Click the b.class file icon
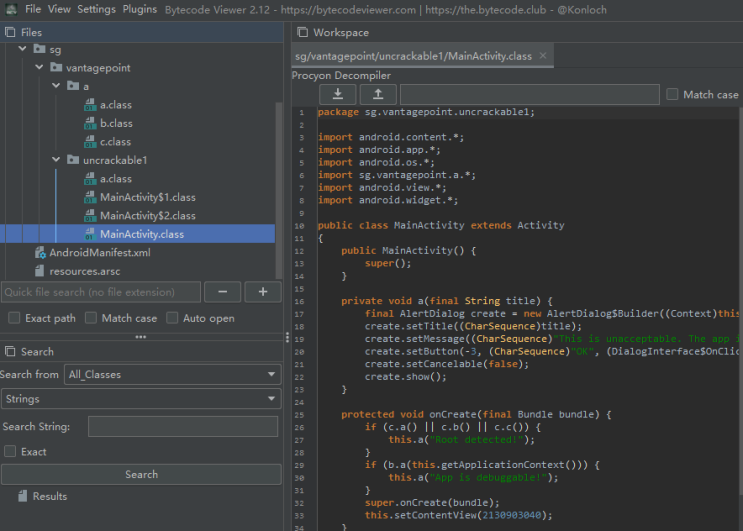 90,123
